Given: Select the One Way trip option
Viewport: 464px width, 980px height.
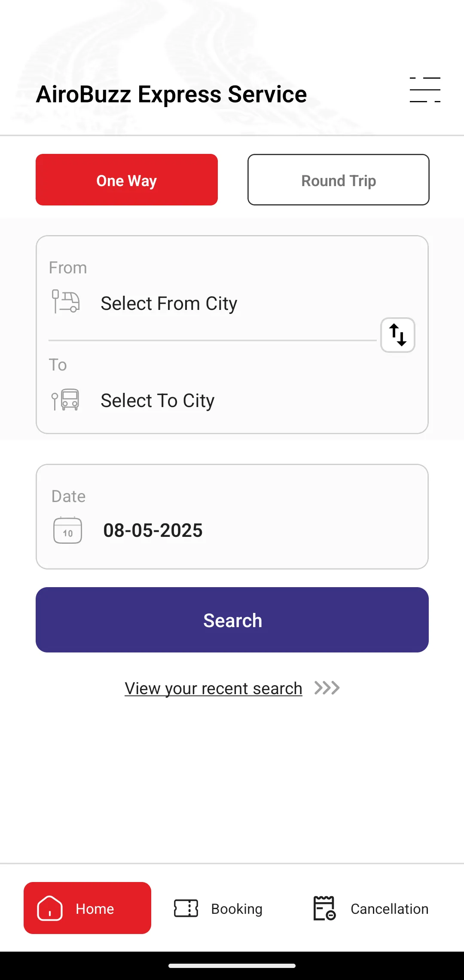Looking at the screenshot, I should point(127,180).
